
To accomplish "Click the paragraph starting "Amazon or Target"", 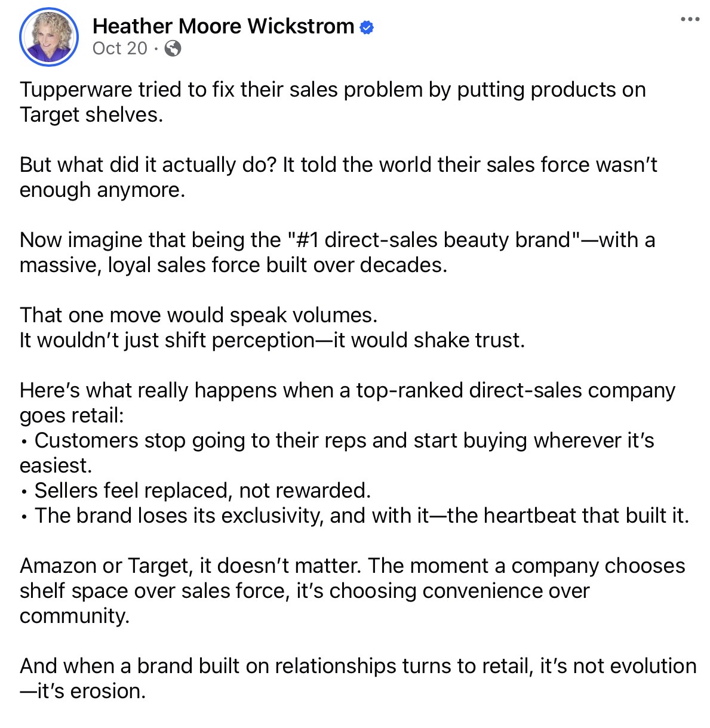I will 352,566.
